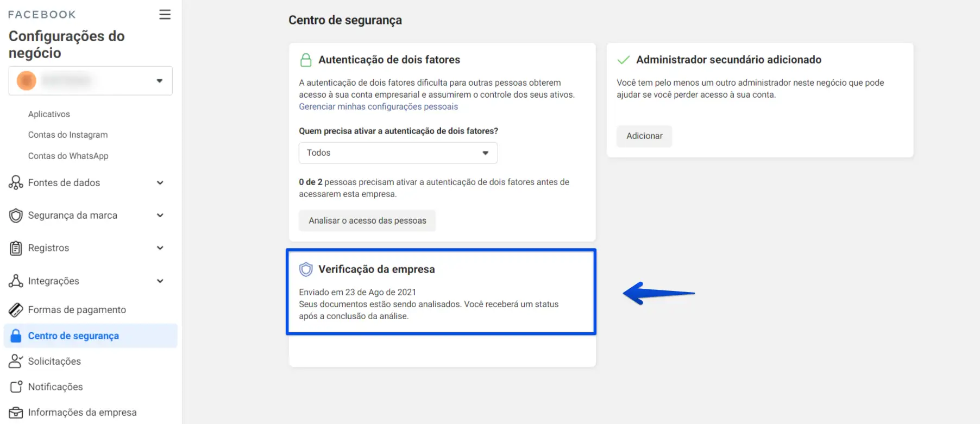The width and height of the screenshot is (980, 424).
Task: Click the Segurança da marca shield icon
Action: 16,216
